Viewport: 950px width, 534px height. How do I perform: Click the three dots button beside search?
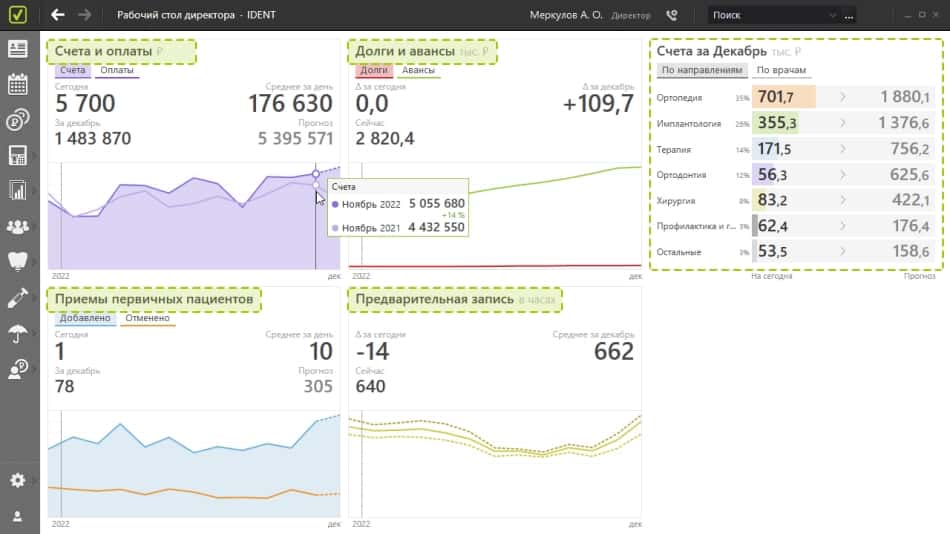(850, 16)
